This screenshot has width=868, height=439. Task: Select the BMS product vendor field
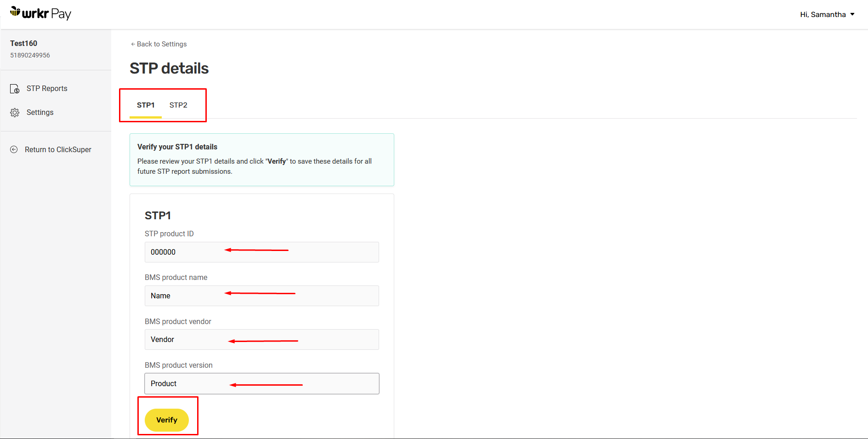261,339
